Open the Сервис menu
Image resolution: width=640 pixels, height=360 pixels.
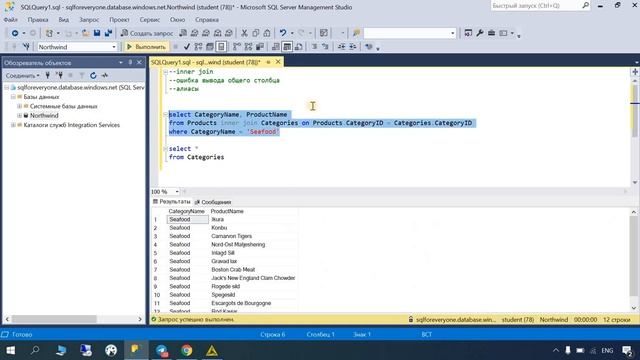149,20
